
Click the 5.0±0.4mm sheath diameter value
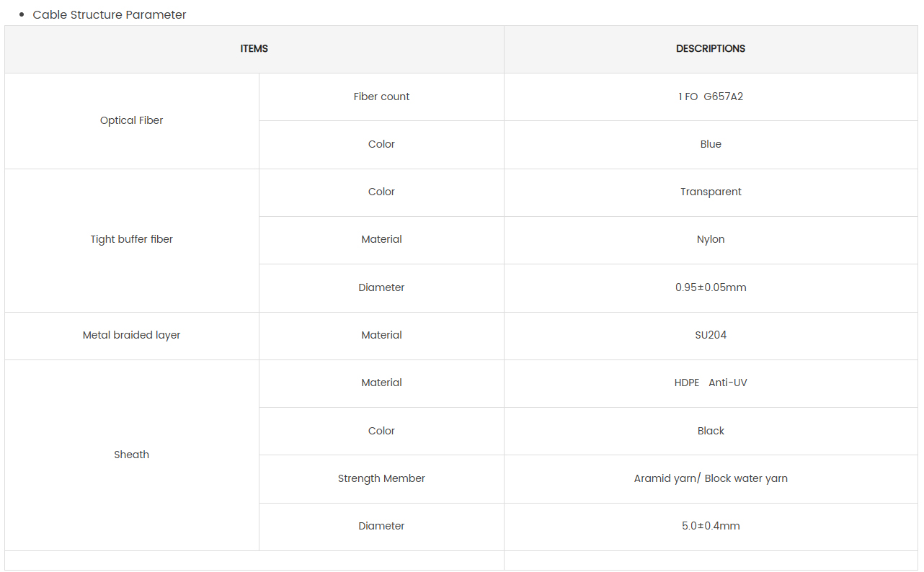click(711, 526)
